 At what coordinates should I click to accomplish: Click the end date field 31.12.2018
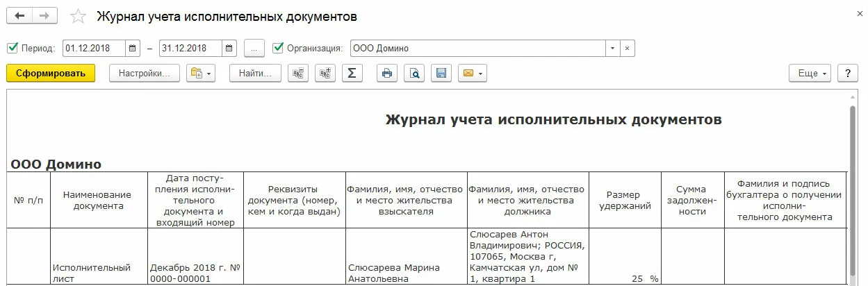coord(190,48)
